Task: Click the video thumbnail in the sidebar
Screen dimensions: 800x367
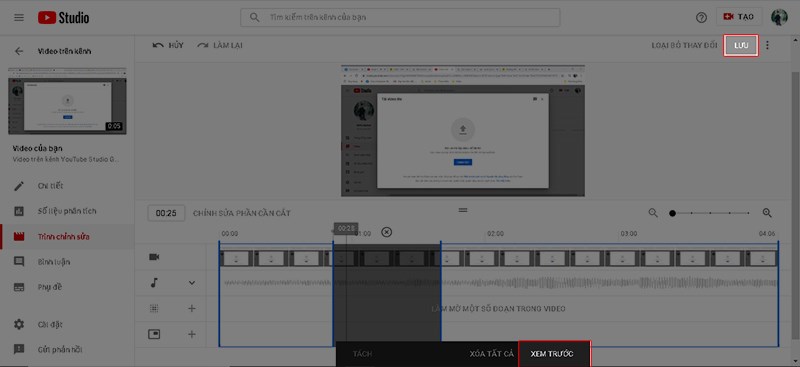Action: pos(67,101)
